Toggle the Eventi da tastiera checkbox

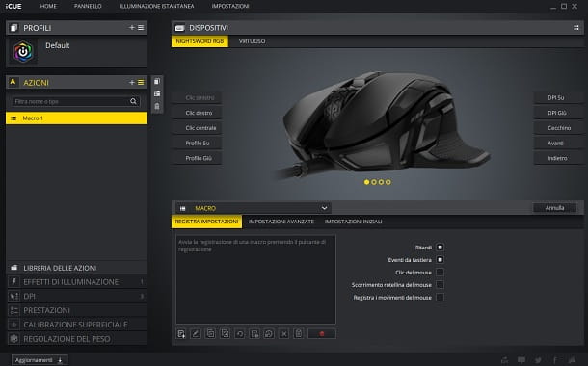(440, 260)
